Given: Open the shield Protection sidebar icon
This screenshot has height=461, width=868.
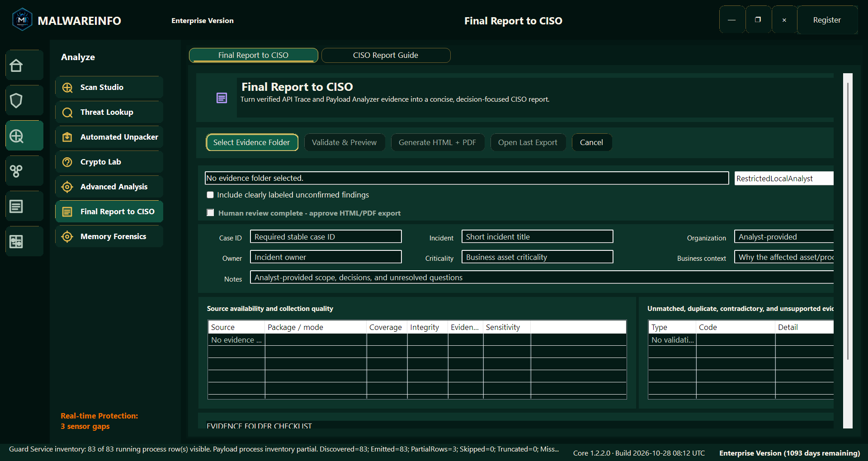Looking at the screenshot, I should [24, 100].
